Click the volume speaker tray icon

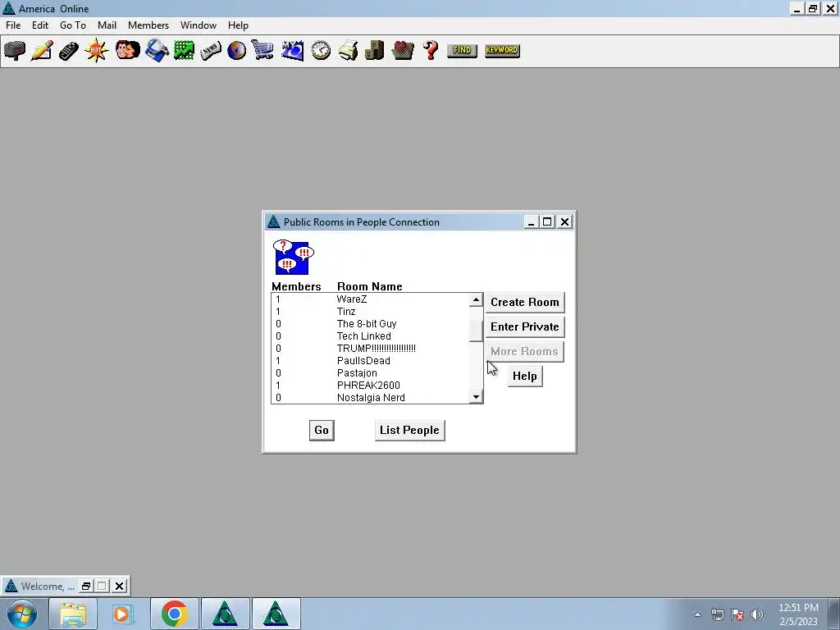[757, 614]
